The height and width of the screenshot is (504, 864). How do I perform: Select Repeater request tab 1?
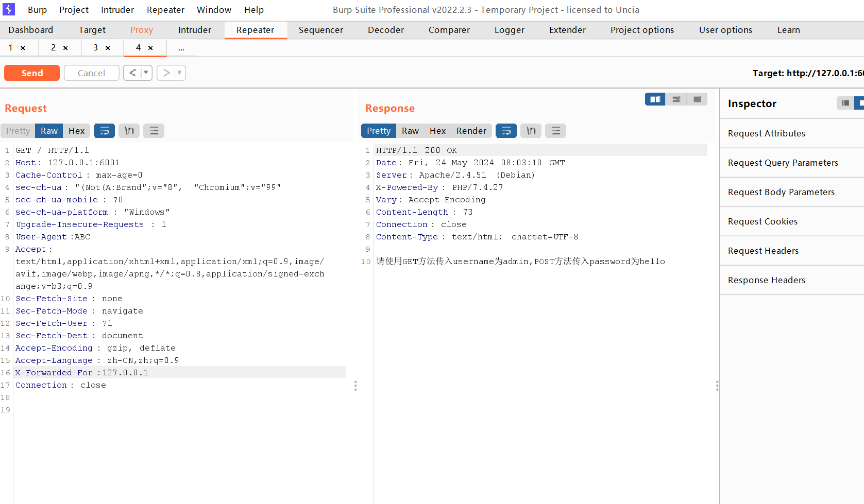click(10, 48)
